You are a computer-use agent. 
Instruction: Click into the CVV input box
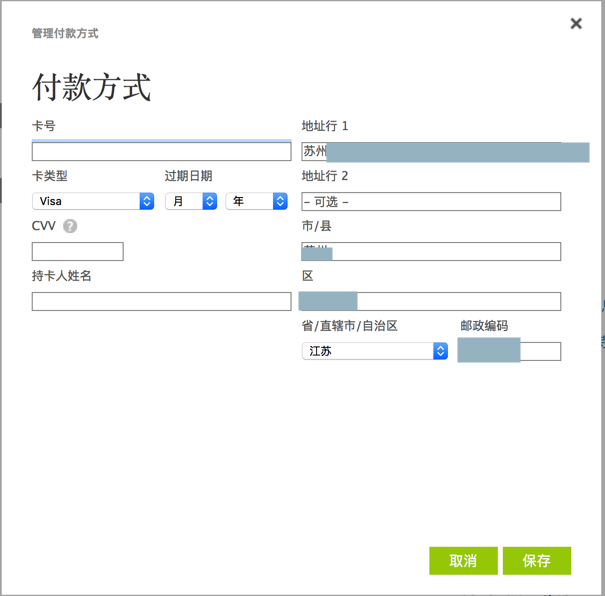click(78, 252)
